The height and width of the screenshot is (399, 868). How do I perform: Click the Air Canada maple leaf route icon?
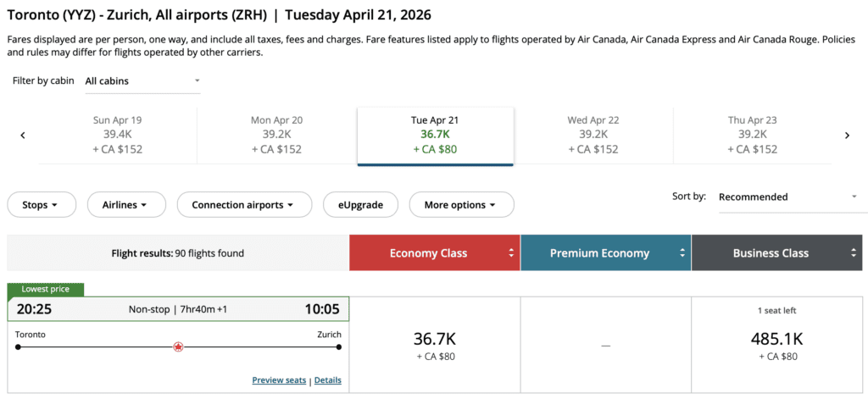[178, 346]
